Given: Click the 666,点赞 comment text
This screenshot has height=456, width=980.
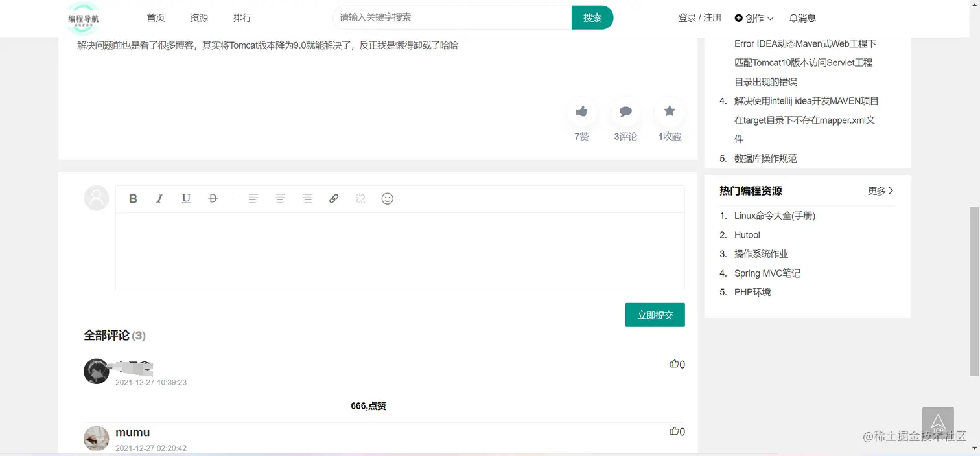Looking at the screenshot, I should coord(368,406).
